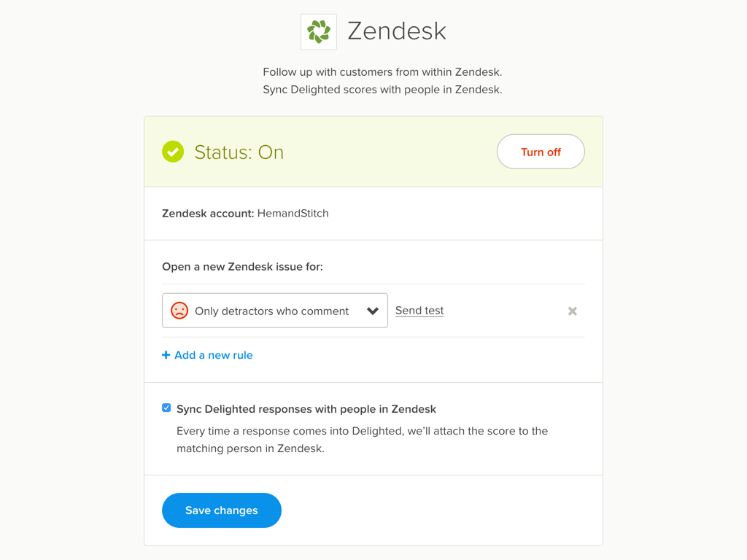Click the Zendesk page title
Image resolution: width=747 pixels, height=560 pixels.
[397, 31]
